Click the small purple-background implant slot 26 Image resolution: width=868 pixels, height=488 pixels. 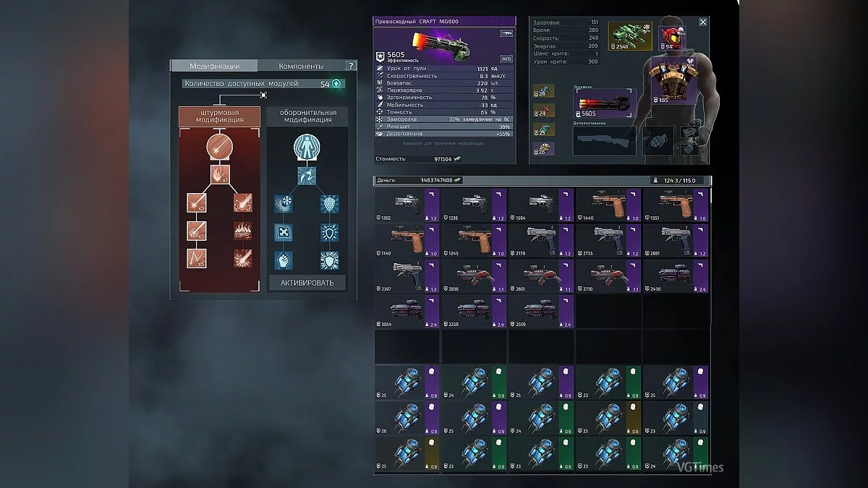tap(544, 148)
